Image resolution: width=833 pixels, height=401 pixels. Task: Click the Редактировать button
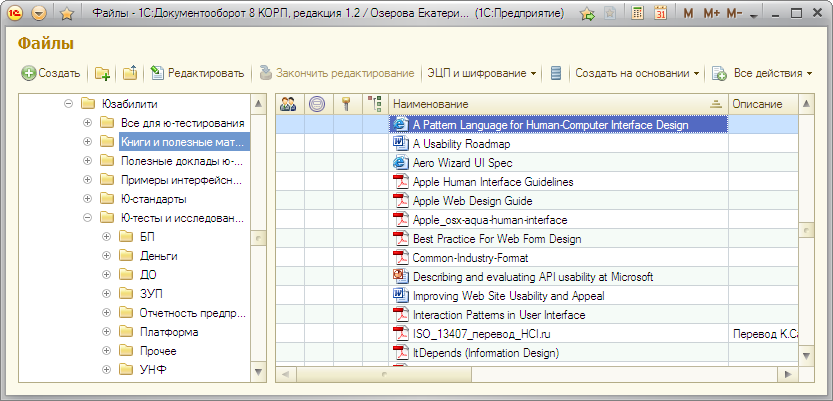pos(197,74)
